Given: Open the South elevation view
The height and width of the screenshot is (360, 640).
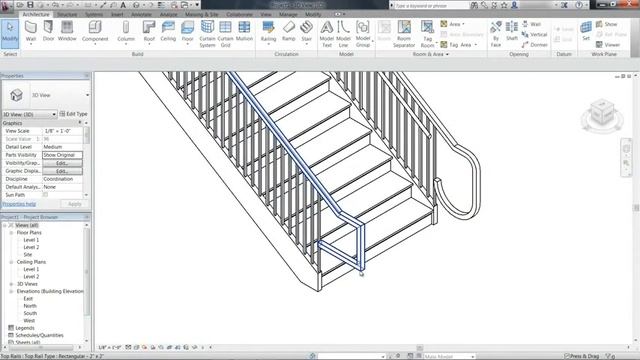Looking at the screenshot, I should point(30,313).
